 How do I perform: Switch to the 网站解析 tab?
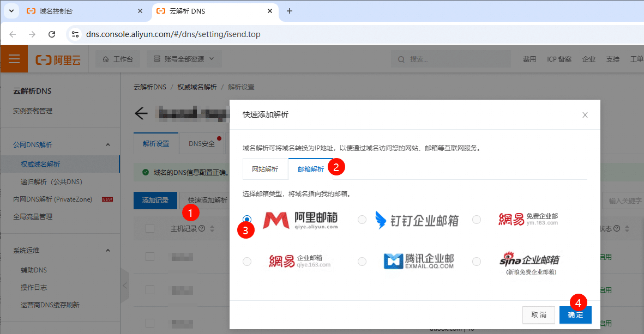264,168
